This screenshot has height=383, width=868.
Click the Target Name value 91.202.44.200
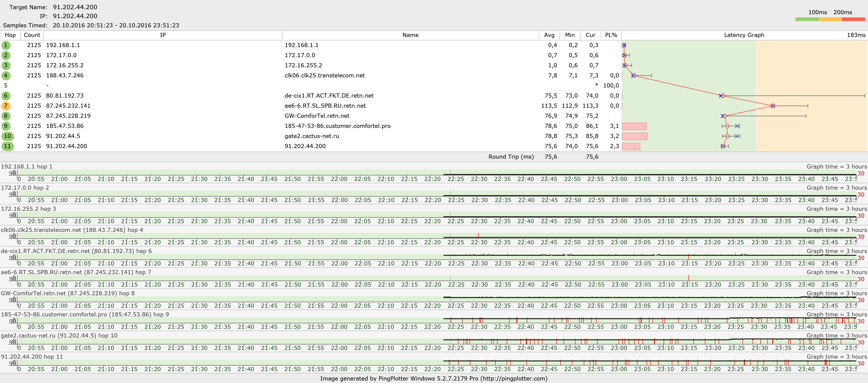pos(75,7)
